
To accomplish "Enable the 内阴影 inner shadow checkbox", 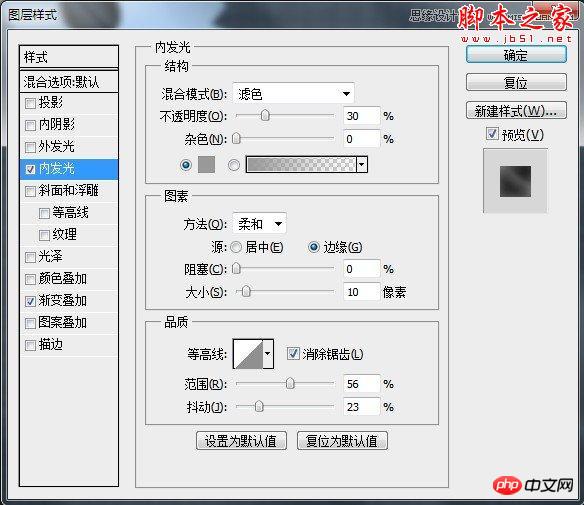I will click(30, 125).
